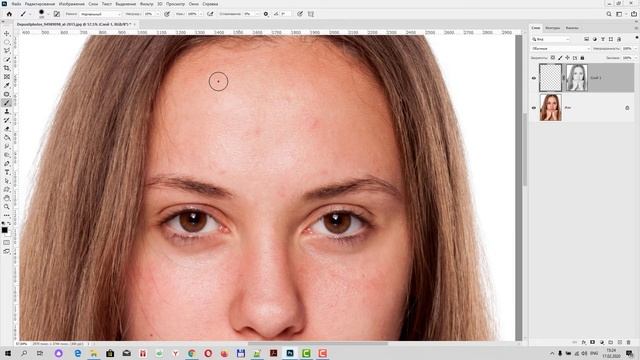
Task: Select the Hand tool
Action: tap(7, 198)
